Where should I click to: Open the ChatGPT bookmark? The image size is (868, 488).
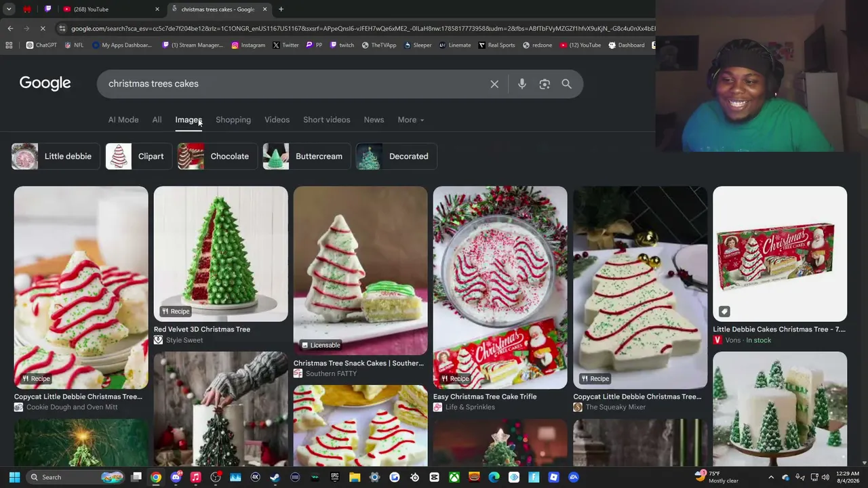tap(41, 45)
